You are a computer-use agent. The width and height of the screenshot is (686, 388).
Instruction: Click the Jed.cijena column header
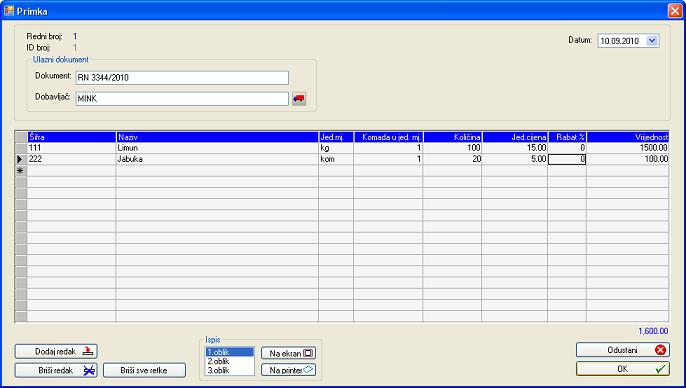515,137
